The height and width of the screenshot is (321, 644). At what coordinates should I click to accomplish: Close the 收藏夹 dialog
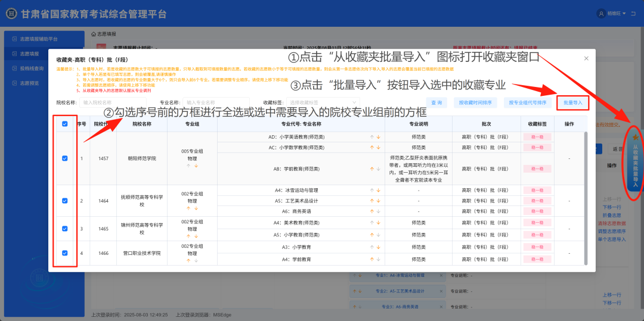[x=586, y=58]
